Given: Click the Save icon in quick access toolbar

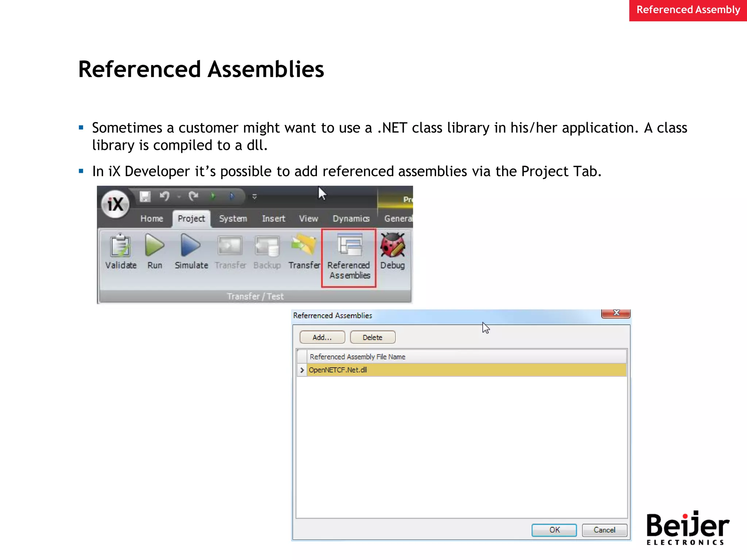Looking at the screenshot, I should (145, 197).
